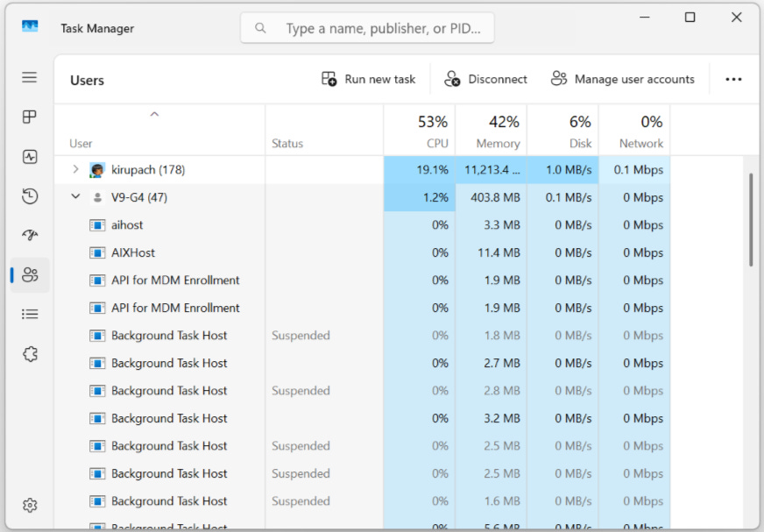Open the Details page icon
The width and height of the screenshot is (764, 532).
30,314
